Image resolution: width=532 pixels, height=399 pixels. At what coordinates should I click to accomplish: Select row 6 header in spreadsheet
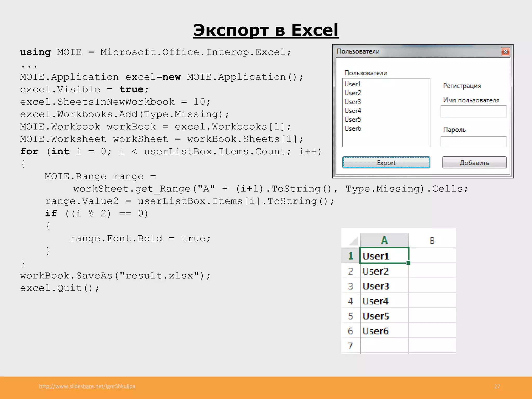click(x=350, y=331)
